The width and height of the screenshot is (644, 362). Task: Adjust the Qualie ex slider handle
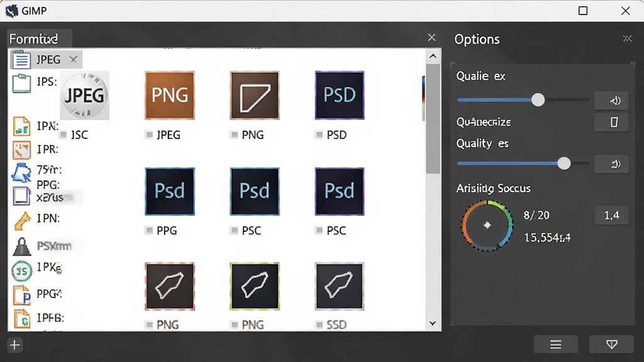pyautogui.click(x=538, y=100)
